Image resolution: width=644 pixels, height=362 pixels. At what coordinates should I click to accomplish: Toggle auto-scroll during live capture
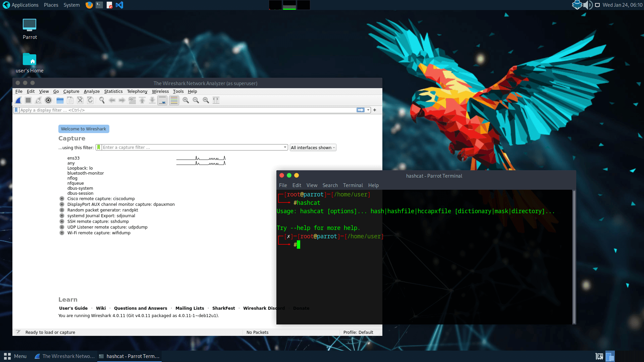point(162,100)
